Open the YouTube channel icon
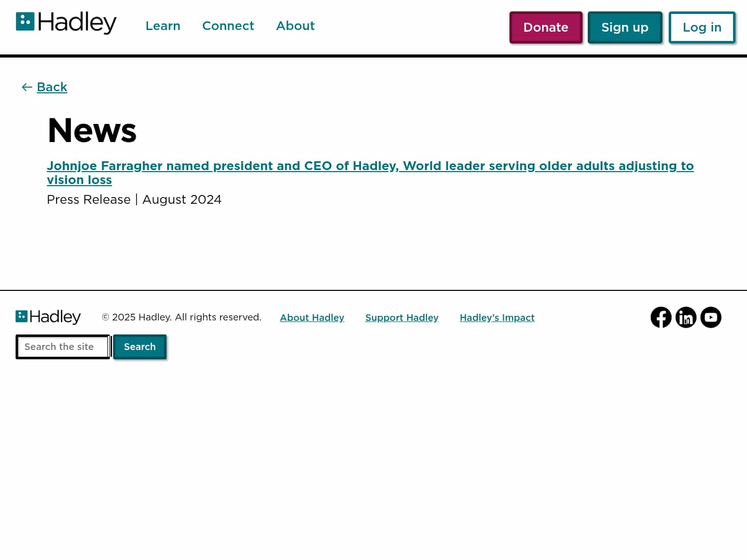This screenshot has width=747, height=560. [x=711, y=317]
